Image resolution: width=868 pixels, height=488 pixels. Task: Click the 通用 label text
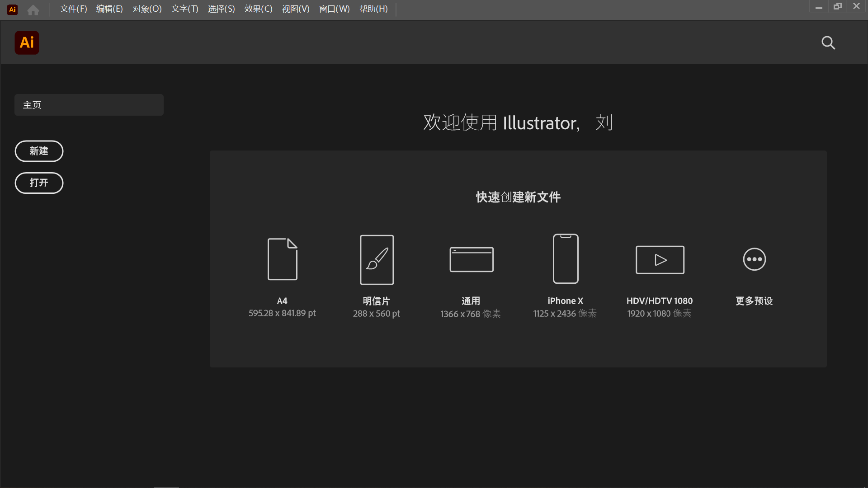click(471, 301)
